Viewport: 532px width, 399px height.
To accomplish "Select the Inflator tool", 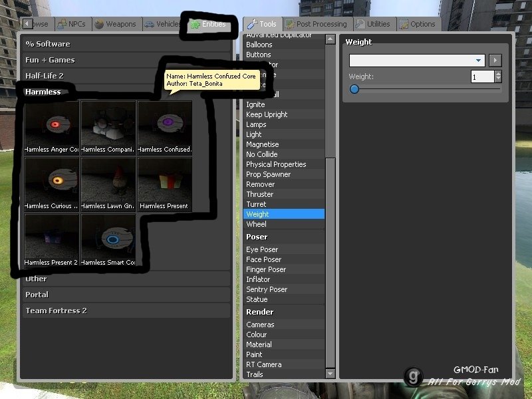I will point(284,279).
